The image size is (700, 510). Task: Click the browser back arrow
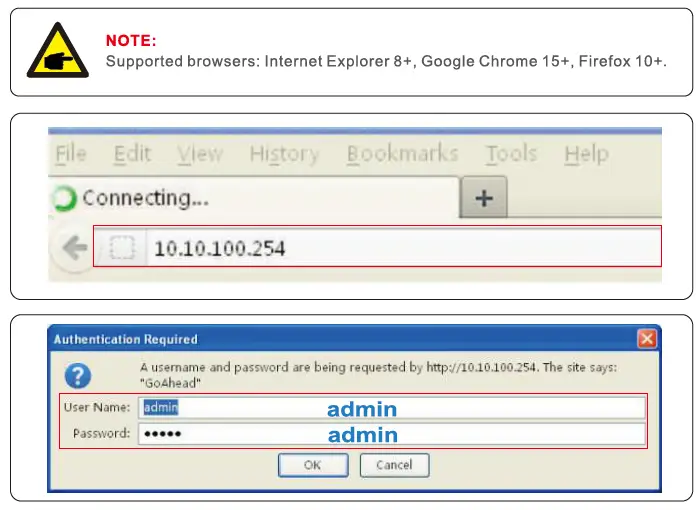75,248
